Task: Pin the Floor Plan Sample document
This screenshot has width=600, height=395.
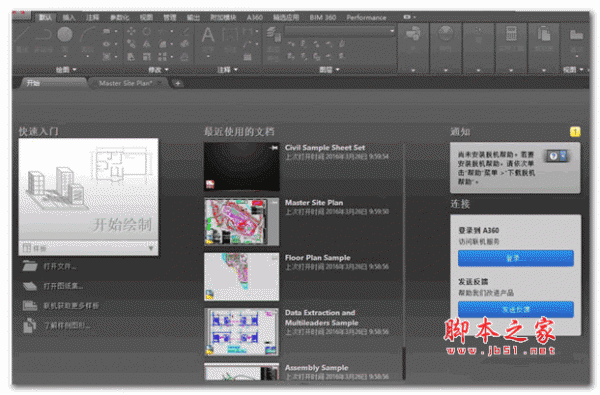Action: click(274, 258)
